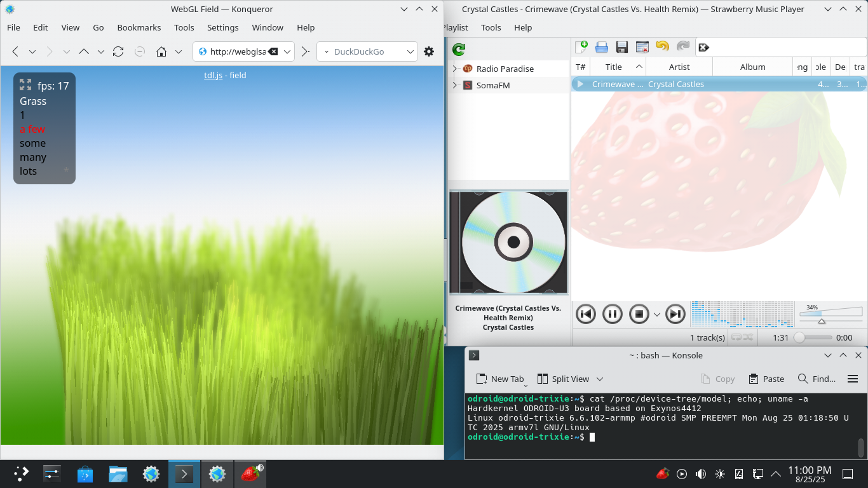Viewport: 868px width, 488px height.
Task: Select the 'many' grass amount option
Action: [x=33, y=157]
